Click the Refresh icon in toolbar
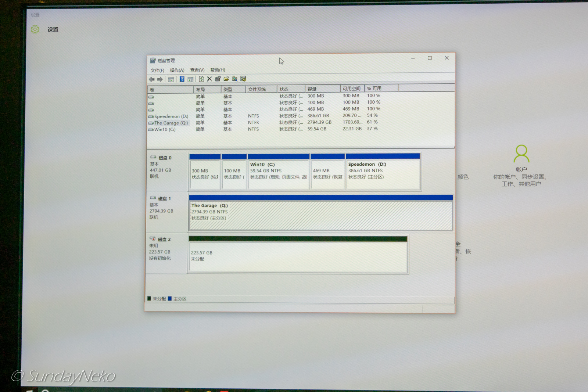 point(201,79)
